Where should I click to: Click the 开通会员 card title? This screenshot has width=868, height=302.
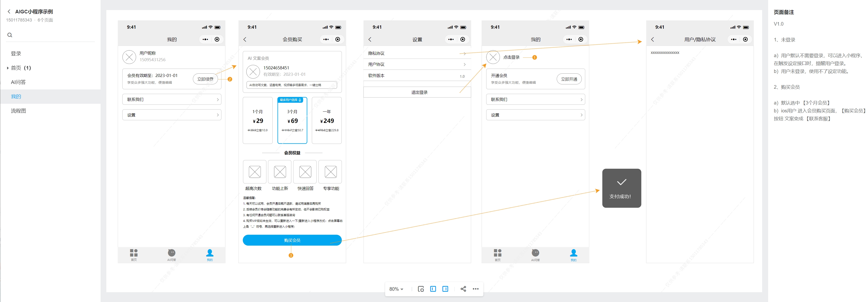[499, 76]
